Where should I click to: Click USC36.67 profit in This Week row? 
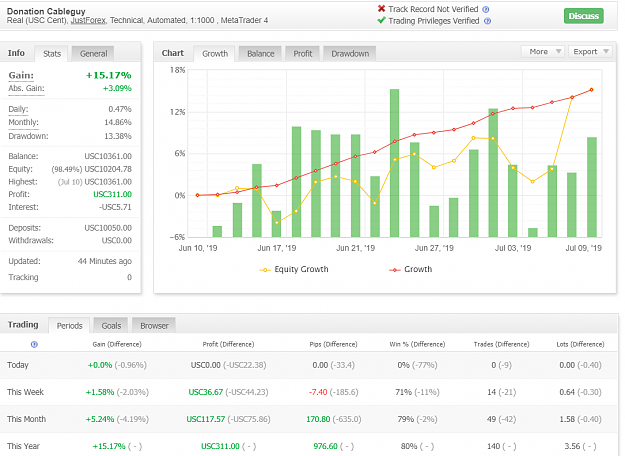coord(205,392)
